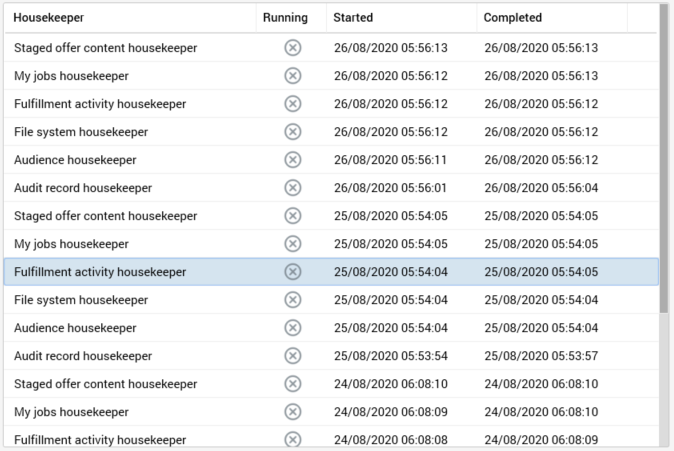
Task: Sort by the Running column header
Action: click(285, 18)
